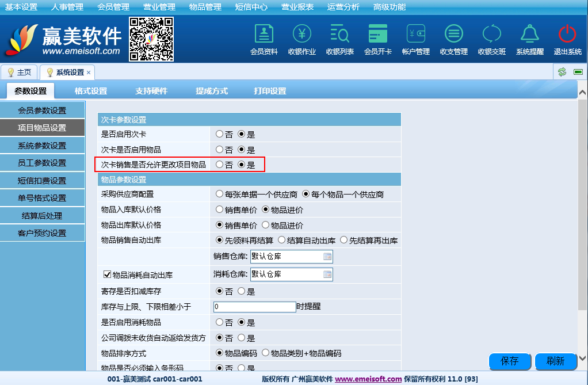
Task: Click the 保存 button
Action: (510, 361)
